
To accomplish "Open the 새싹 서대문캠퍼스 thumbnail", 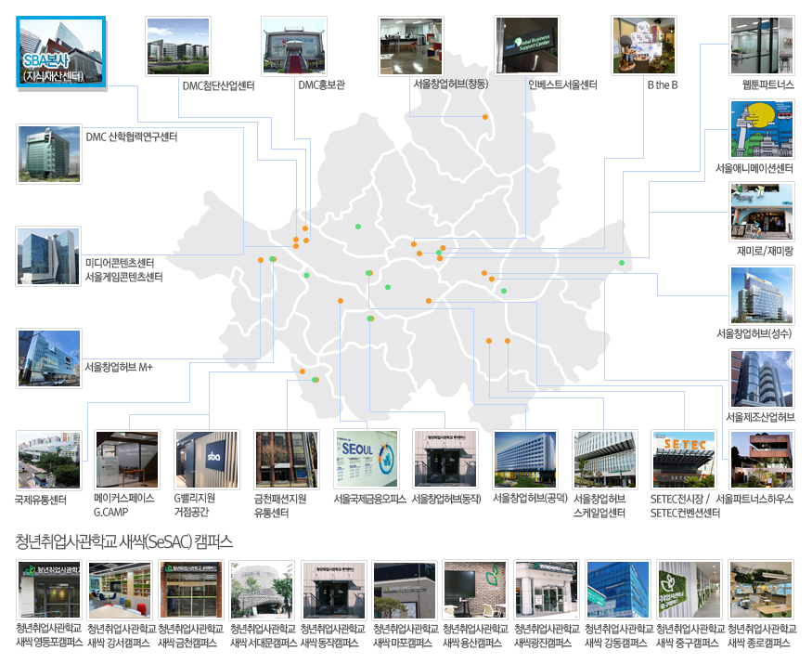I will click(262, 591).
